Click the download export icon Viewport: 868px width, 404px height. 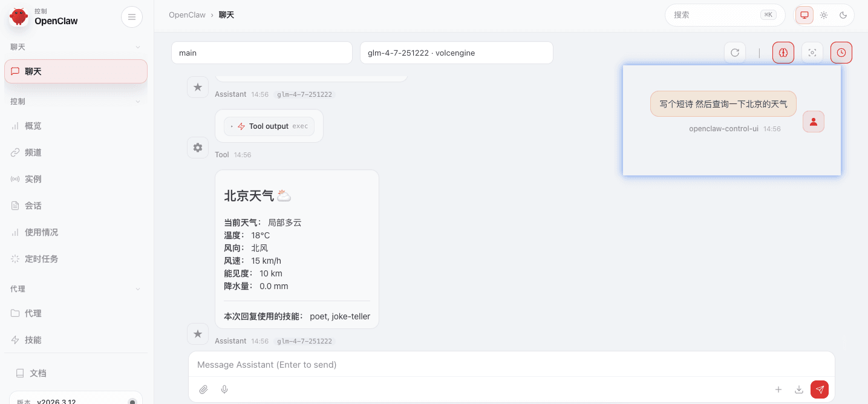(799, 389)
